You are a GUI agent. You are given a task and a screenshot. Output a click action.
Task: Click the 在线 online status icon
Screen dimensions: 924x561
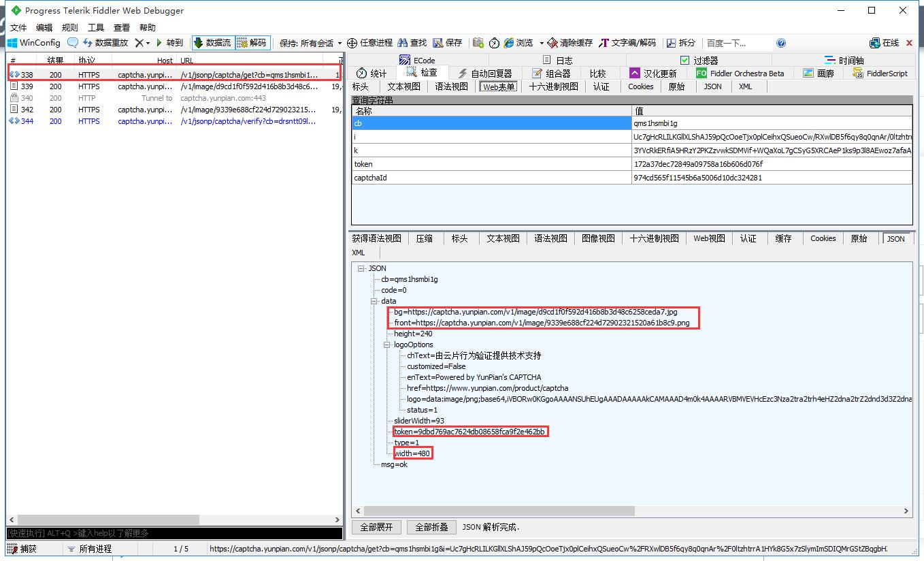885,43
